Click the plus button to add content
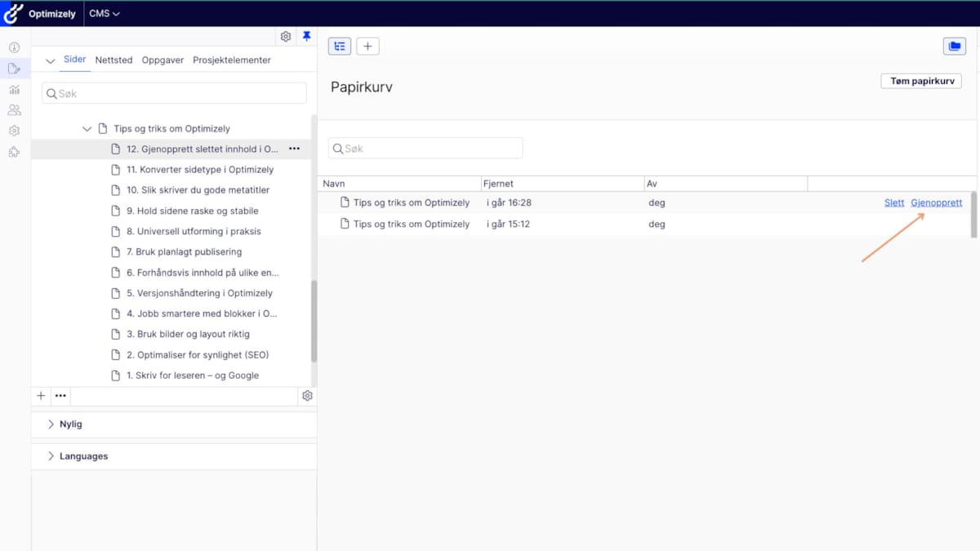This screenshot has width=980, height=551. tap(367, 47)
